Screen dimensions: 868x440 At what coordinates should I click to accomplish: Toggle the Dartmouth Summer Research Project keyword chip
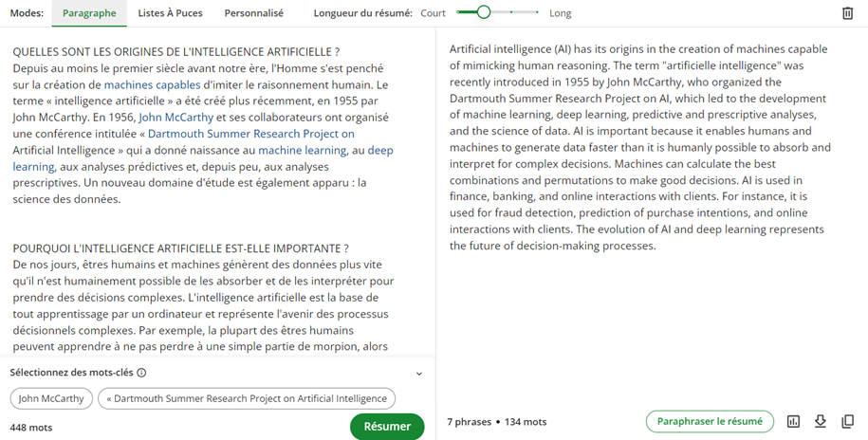(247, 398)
